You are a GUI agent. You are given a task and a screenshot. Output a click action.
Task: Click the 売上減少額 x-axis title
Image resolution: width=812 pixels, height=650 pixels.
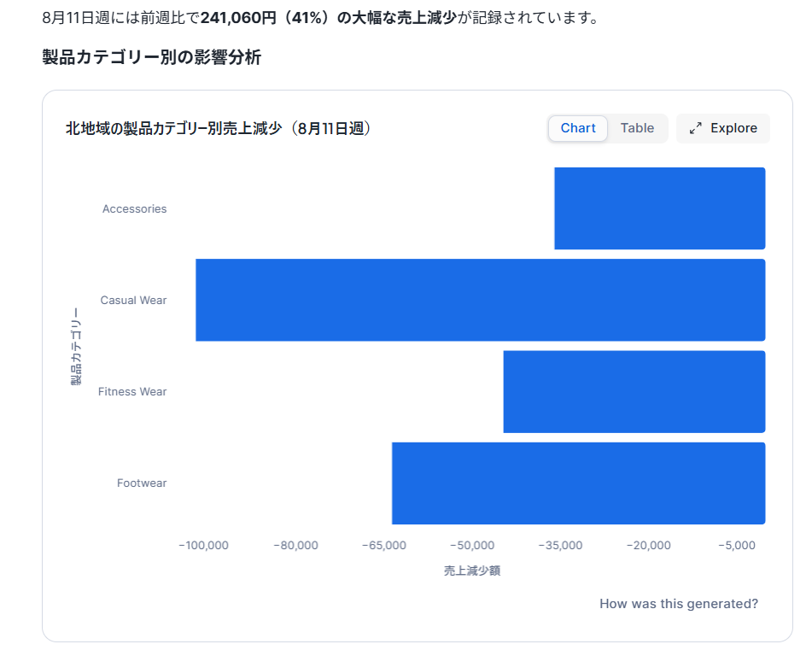(472, 571)
